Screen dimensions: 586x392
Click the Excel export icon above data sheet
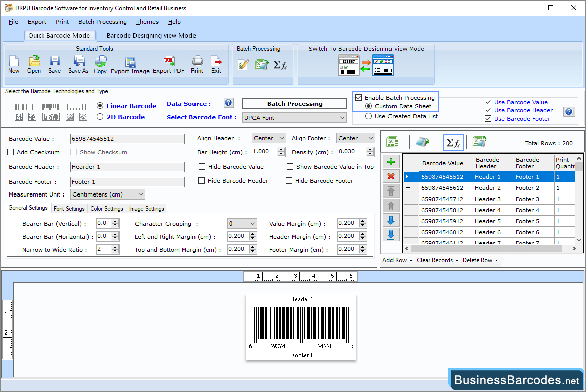pyautogui.click(x=479, y=142)
